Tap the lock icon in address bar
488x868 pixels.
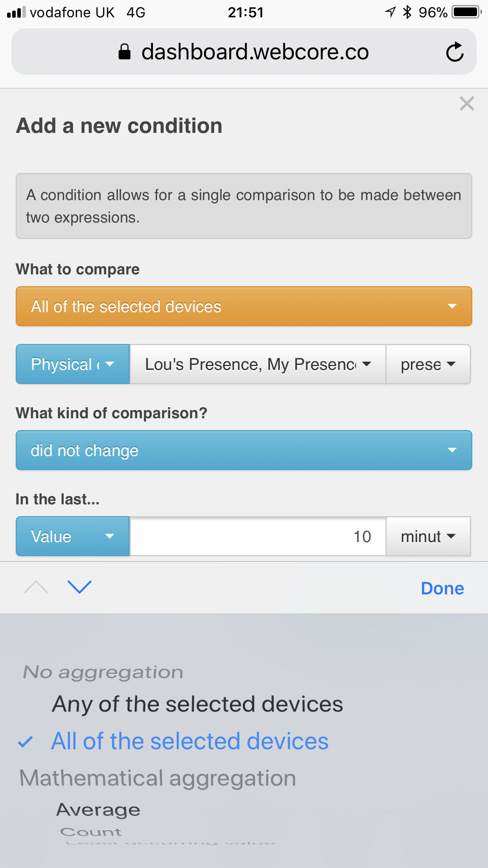coord(125,52)
